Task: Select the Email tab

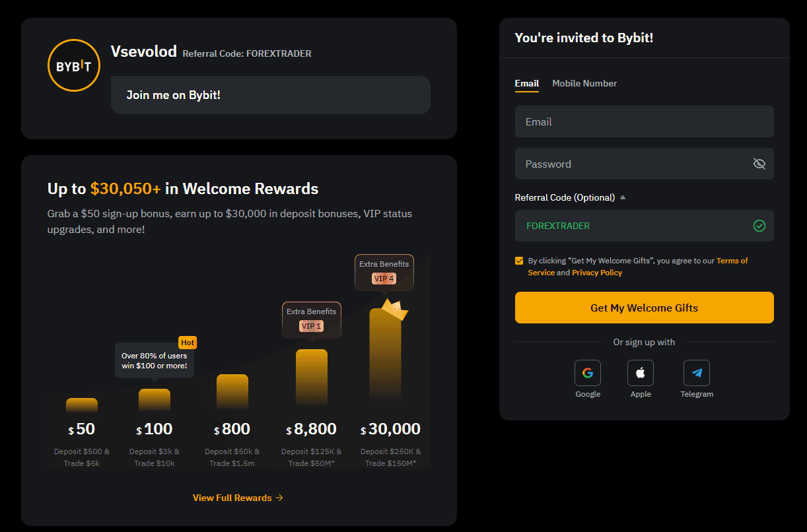Action: (527, 83)
